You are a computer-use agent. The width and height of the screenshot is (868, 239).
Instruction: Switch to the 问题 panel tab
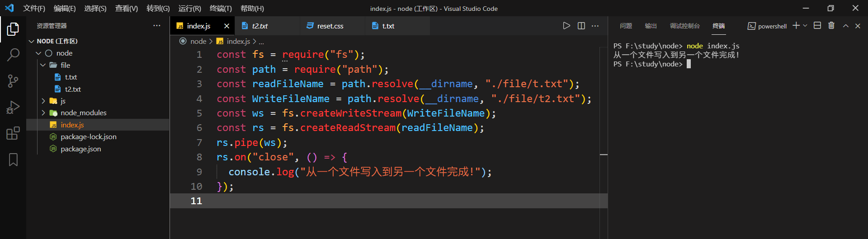[x=626, y=26]
